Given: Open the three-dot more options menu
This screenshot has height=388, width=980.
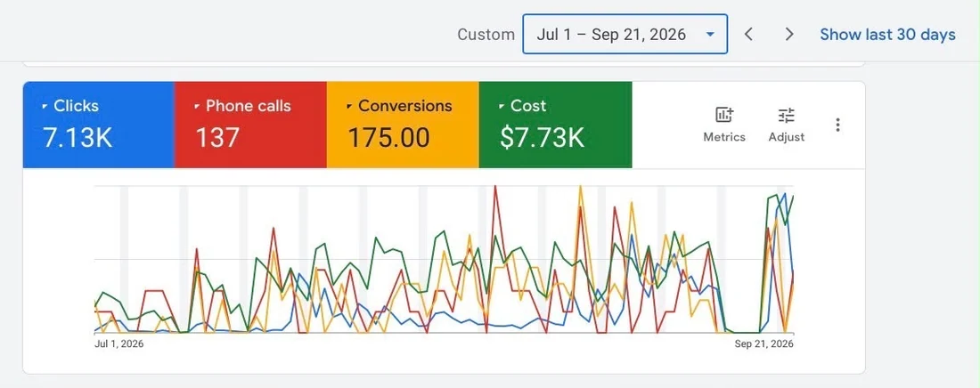Looking at the screenshot, I should (837, 125).
